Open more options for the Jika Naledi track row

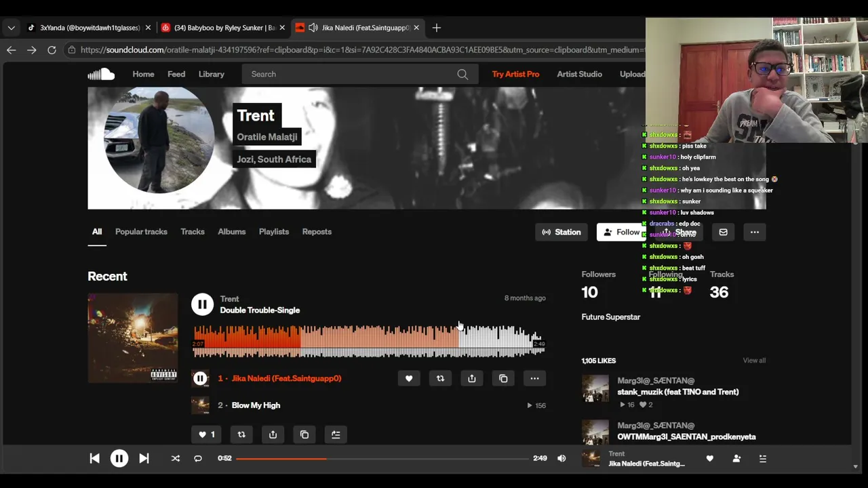coord(534,379)
